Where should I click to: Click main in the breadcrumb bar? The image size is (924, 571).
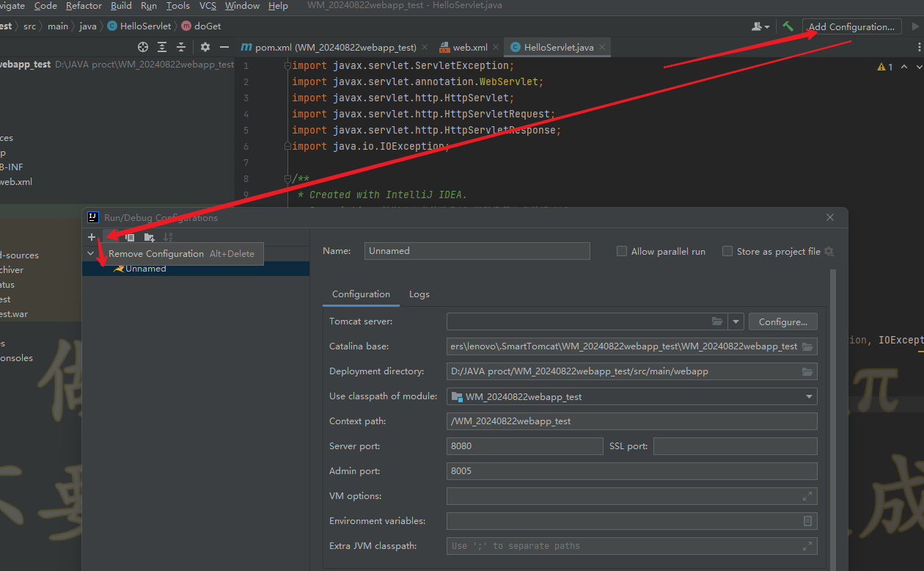coord(57,26)
